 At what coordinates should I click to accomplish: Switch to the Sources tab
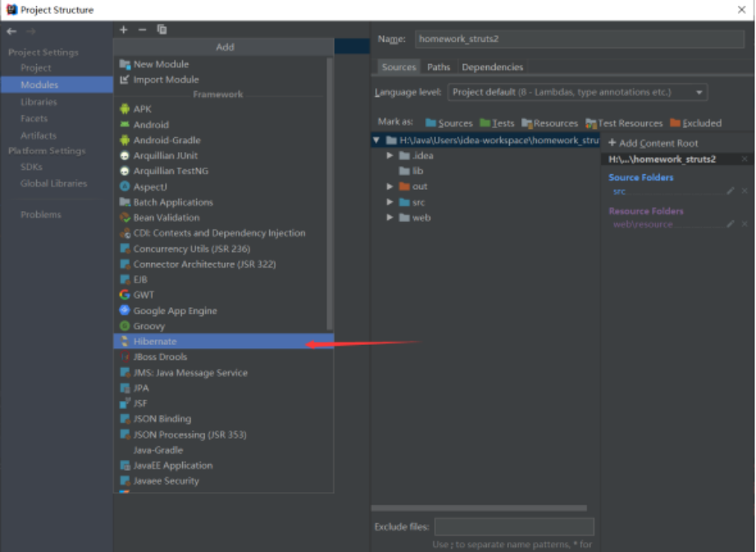(399, 67)
